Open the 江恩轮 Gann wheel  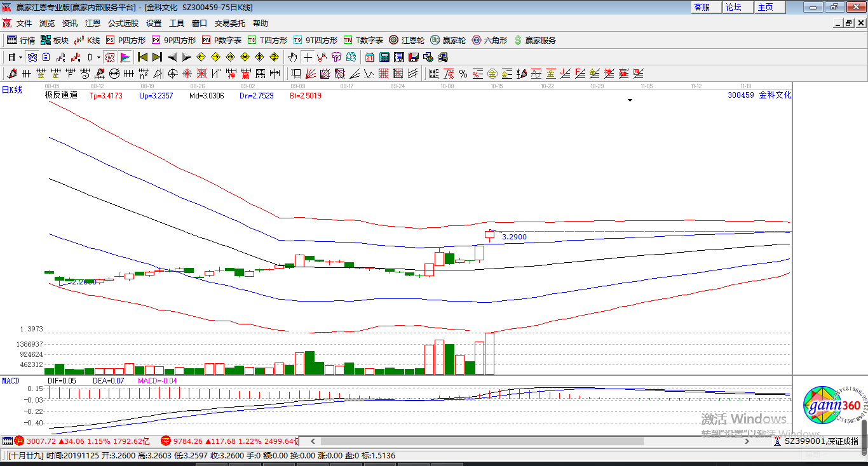tap(407, 40)
